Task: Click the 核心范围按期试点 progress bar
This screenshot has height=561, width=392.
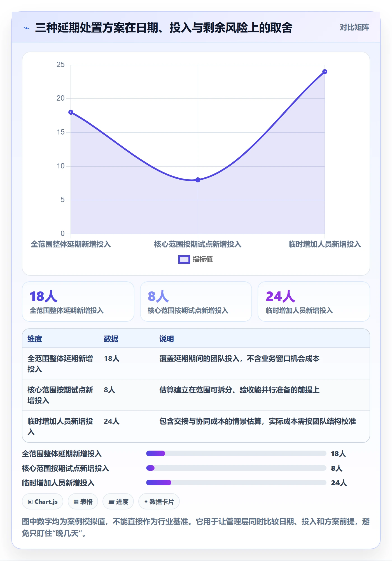Action: tap(236, 468)
